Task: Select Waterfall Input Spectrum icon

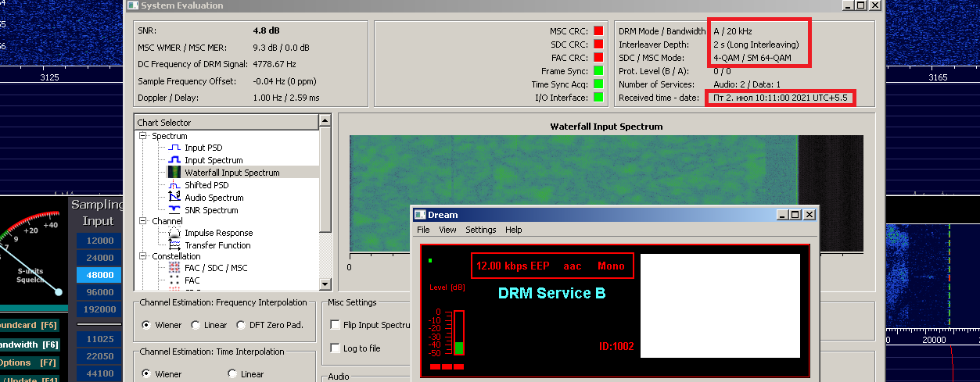Action: [174, 173]
